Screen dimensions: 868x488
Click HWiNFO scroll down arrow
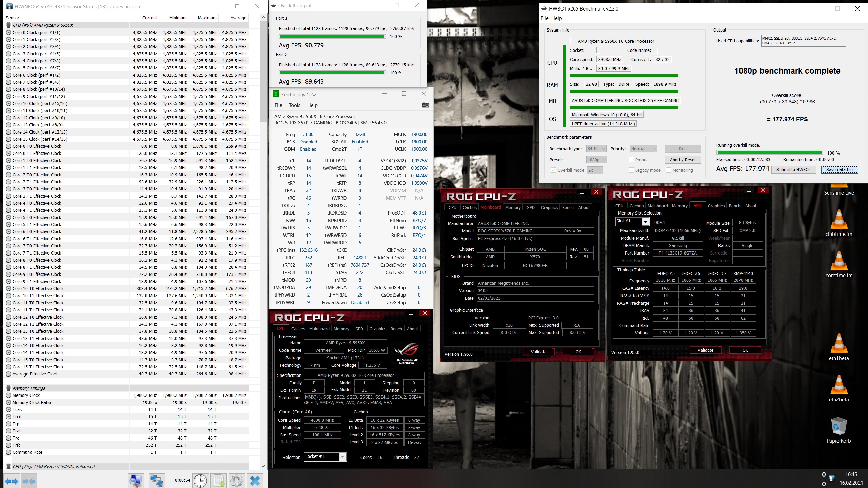(263, 466)
